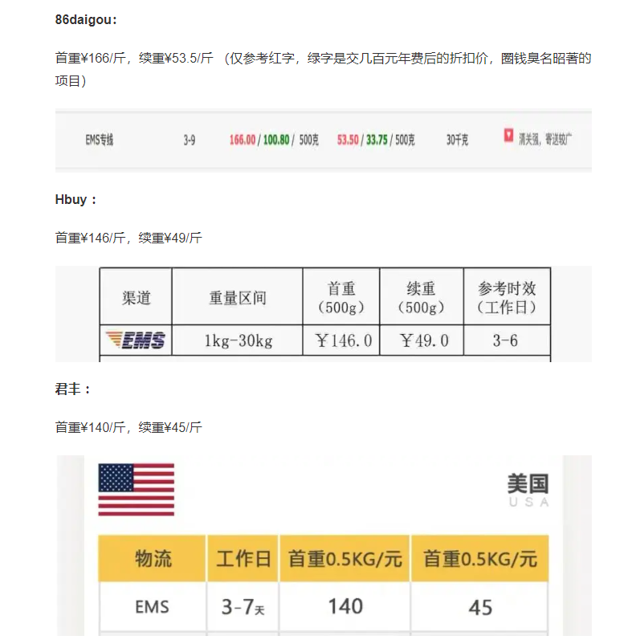The height and width of the screenshot is (644, 644).
Task: Click the red marker icon beside 清关强
Action: pos(508,135)
